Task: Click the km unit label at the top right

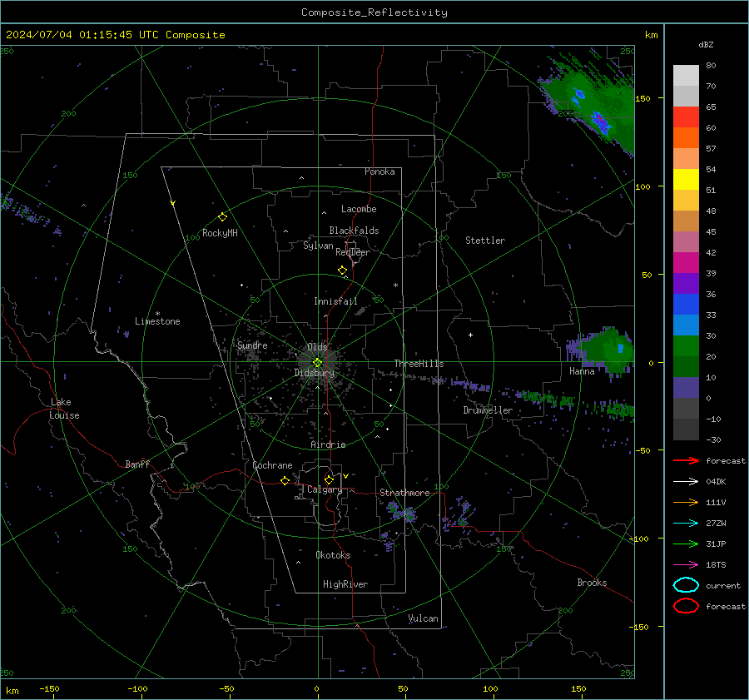Action: click(651, 35)
